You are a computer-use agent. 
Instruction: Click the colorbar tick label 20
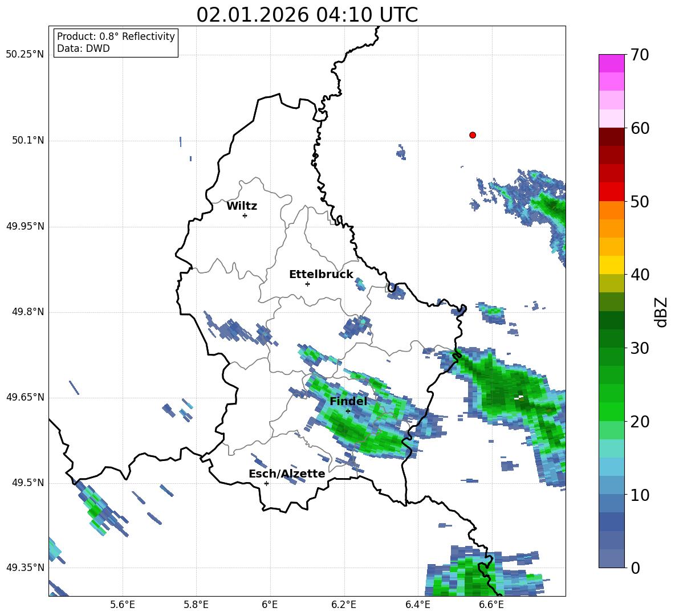coord(640,422)
